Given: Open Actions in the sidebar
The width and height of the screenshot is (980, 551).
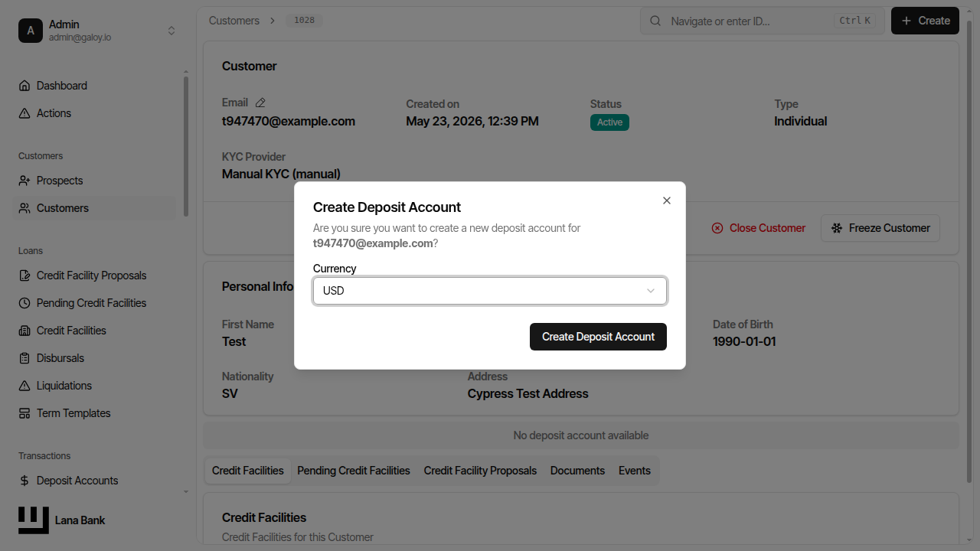Looking at the screenshot, I should coord(95,113).
